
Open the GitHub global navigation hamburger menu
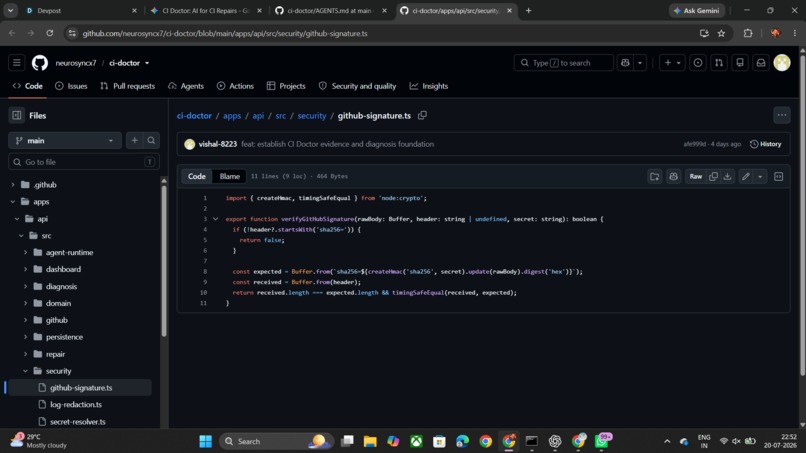pyautogui.click(x=16, y=63)
